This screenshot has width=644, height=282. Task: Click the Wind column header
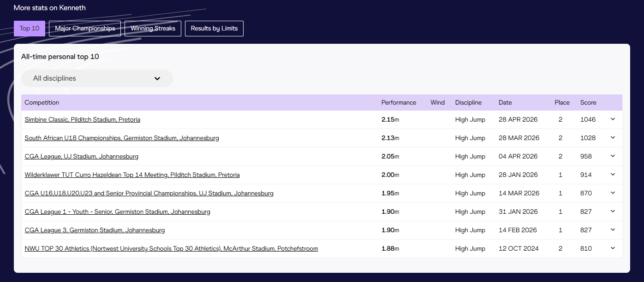pos(437,102)
